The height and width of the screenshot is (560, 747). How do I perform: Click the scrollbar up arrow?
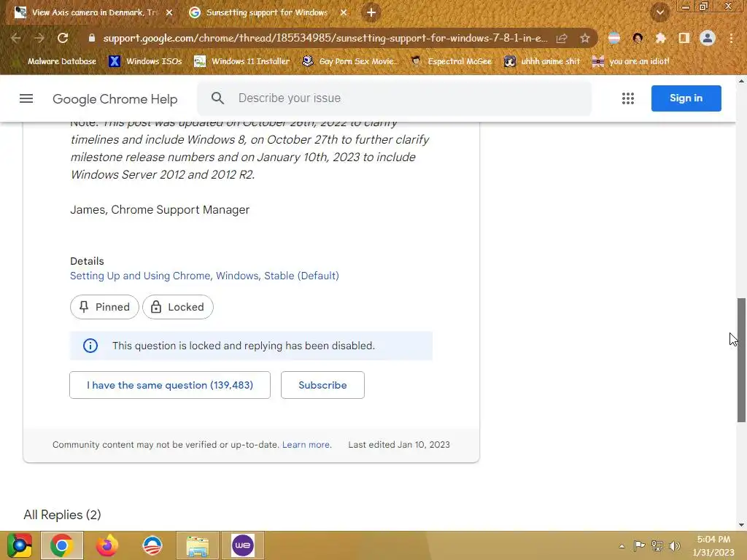tap(741, 81)
